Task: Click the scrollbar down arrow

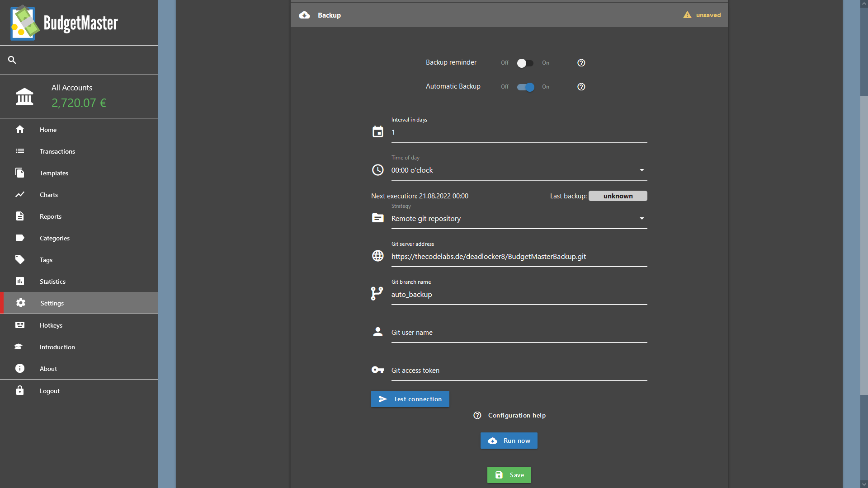Action: 864,484
